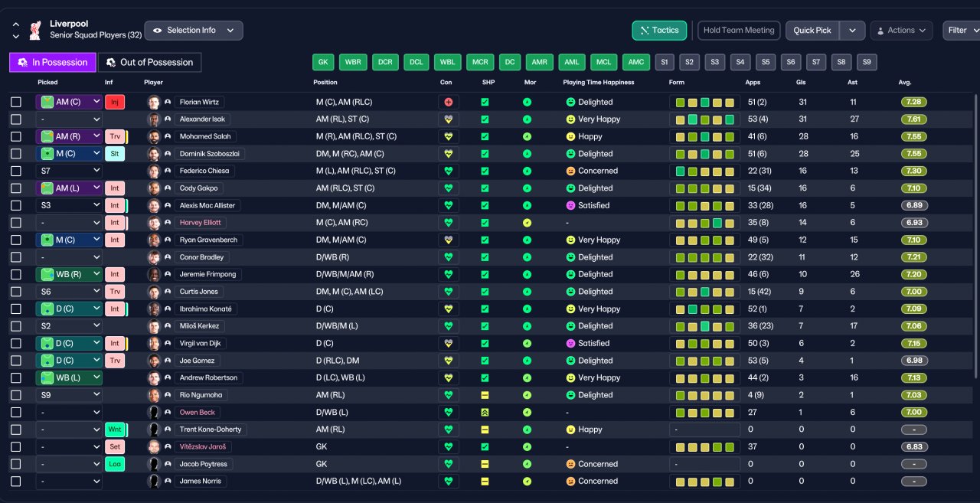
Task: Open the Quick Pick arrow dropdown
Action: (x=852, y=31)
